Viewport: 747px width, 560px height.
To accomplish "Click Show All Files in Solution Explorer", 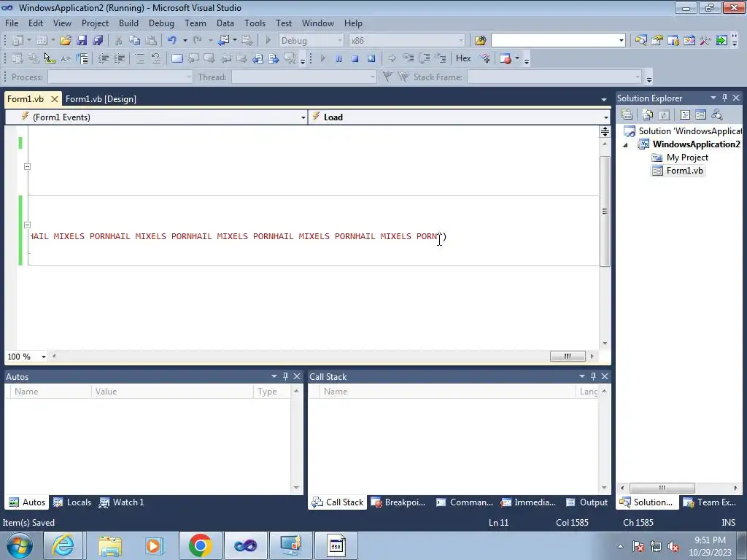I will pos(648,114).
